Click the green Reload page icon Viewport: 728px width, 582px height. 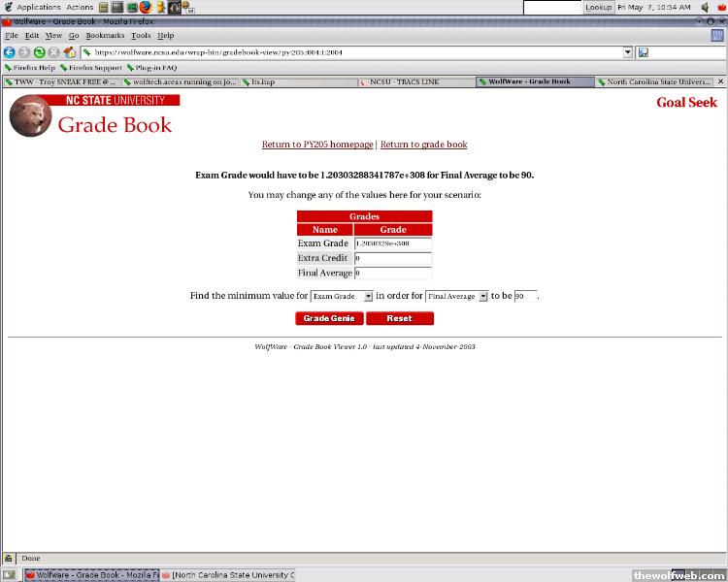click(x=40, y=52)
